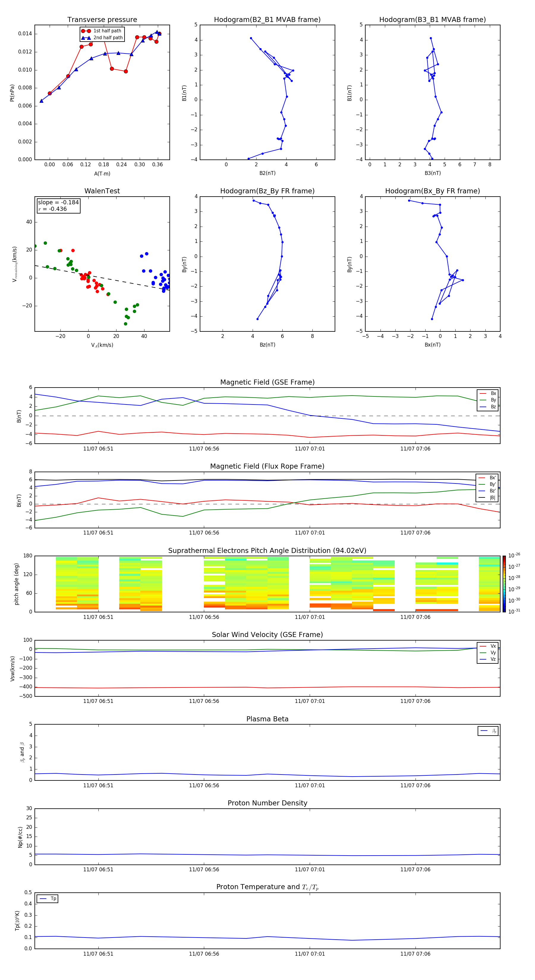The height and width of the screenshot is (980, 535).
Task: Click the 'Proton Temperature and Te/Tp' title
Action: coord(267,887)
